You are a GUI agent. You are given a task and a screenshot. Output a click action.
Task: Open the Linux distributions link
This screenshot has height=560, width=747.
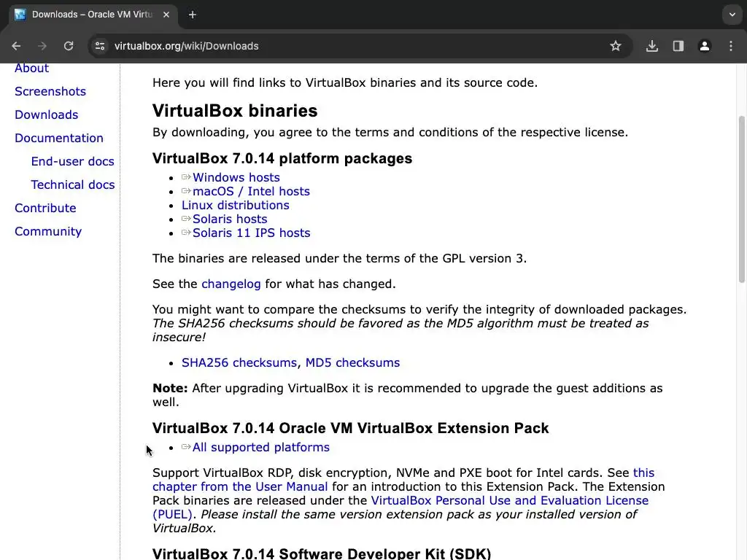236,205
